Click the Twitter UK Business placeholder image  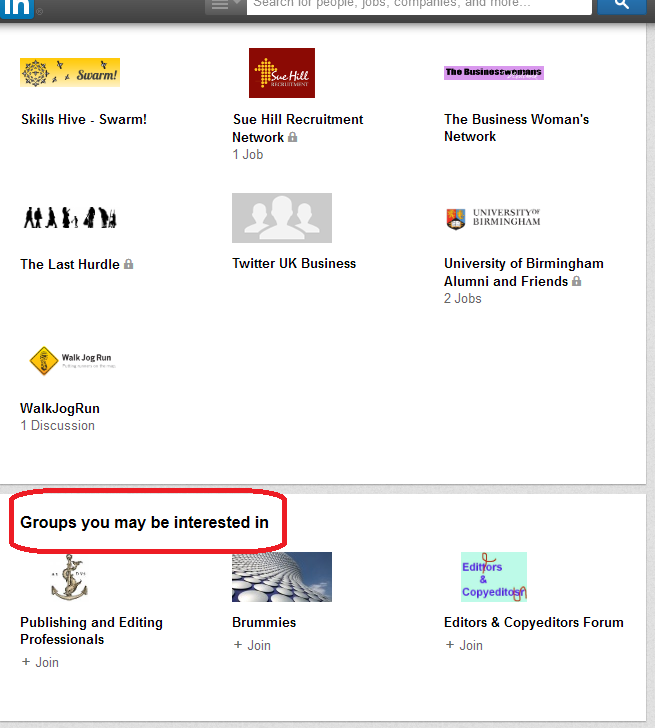pyautogui.click(x=281, y=218)
